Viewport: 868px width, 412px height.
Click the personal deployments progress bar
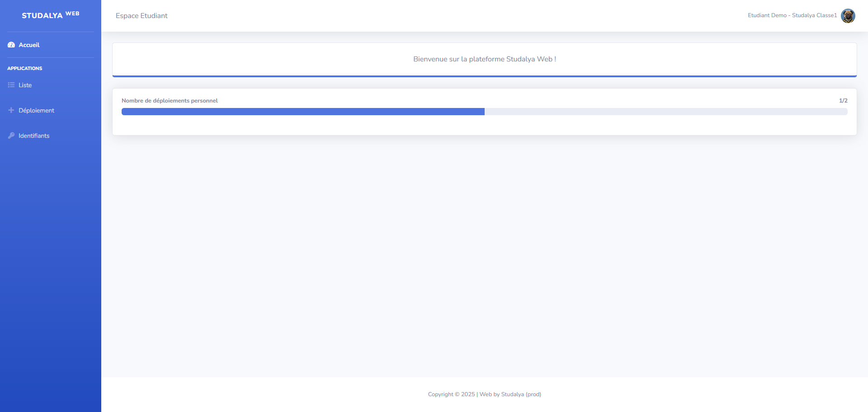point(485,112)
